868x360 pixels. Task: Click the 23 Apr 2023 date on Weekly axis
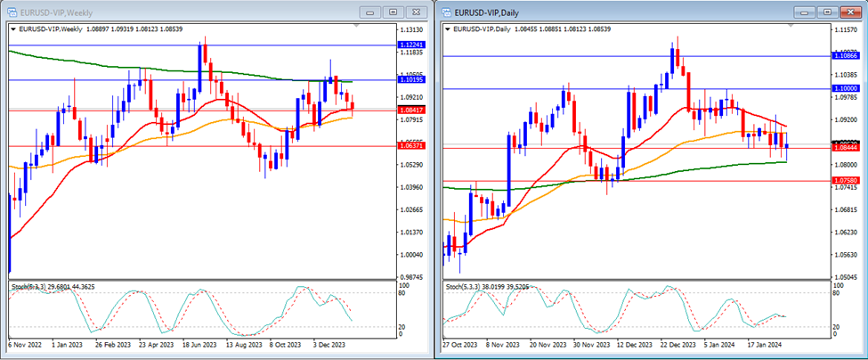coord(156,344)
